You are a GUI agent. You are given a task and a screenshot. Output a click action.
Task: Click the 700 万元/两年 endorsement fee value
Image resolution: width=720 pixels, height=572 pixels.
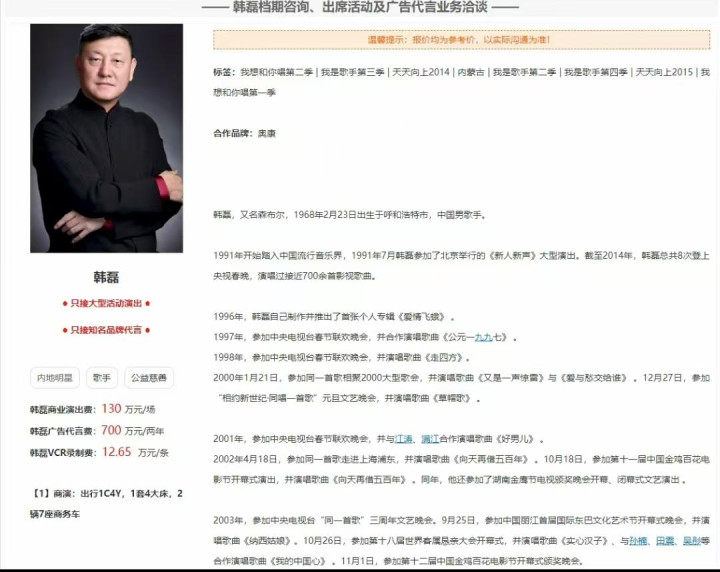point(133,430)
